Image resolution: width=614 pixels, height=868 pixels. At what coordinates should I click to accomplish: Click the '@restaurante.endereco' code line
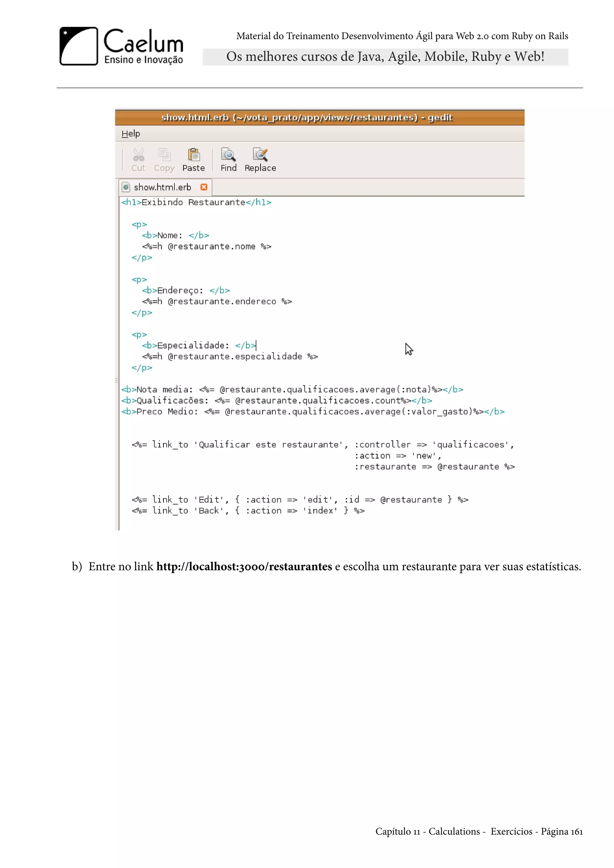[x=217, y=301]
